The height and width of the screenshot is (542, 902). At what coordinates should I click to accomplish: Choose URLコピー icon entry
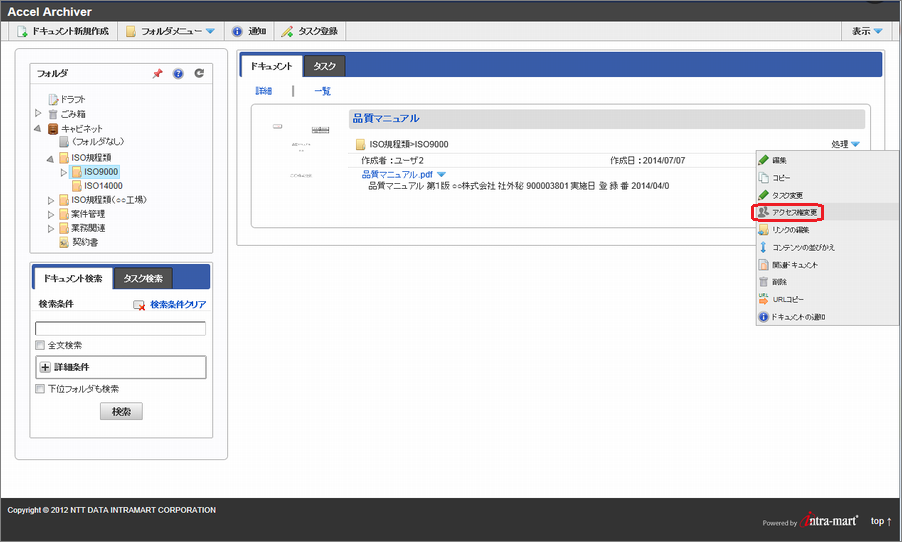point(763,299)
